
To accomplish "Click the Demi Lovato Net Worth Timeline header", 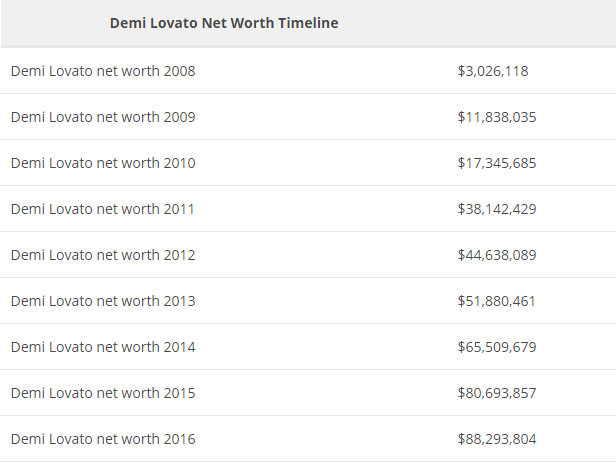I will pos(224,23).
